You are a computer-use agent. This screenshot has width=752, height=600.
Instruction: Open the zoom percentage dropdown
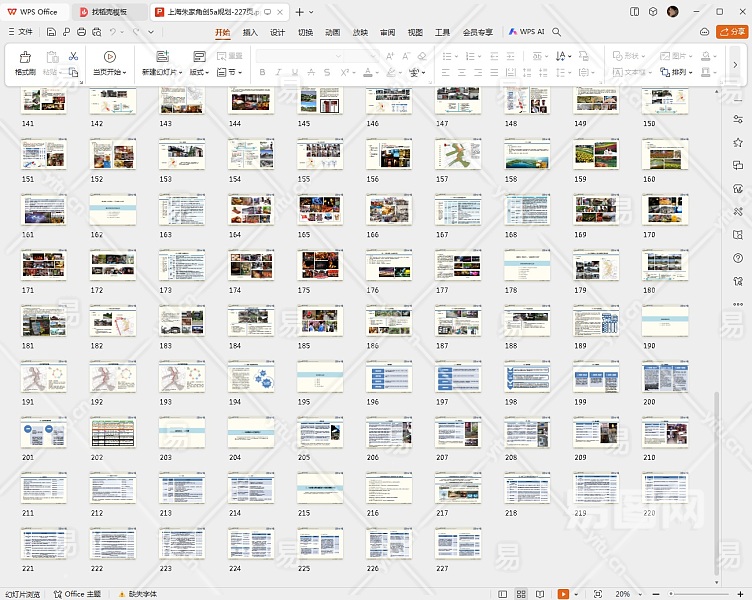coord(627,593)
